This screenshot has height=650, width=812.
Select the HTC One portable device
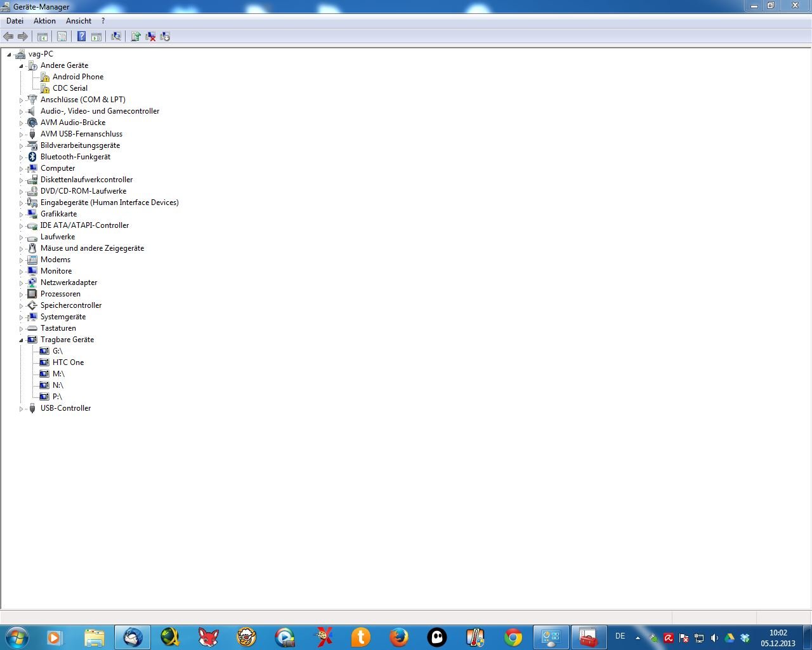pyautogui.click(x=68, y=362)
